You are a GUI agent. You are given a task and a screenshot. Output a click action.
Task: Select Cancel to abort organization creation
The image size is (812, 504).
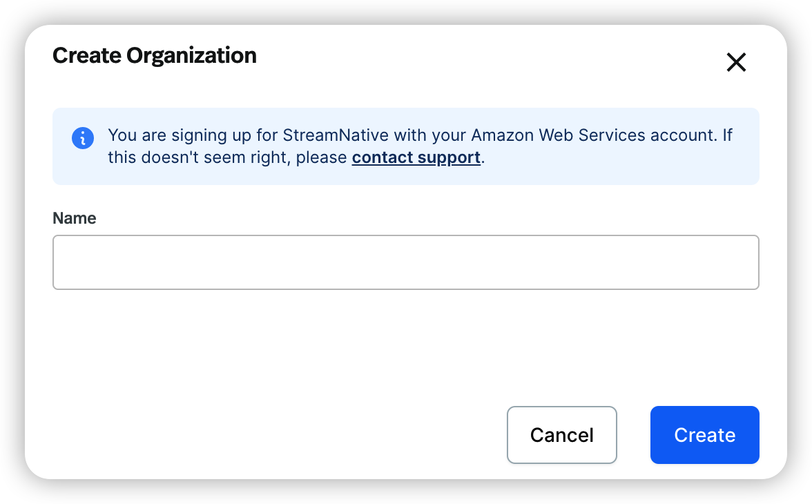coord(561,435)
